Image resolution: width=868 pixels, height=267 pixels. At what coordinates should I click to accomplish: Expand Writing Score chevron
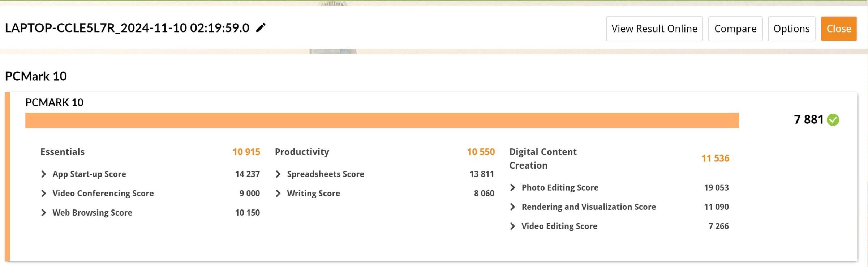click(278, 193)
